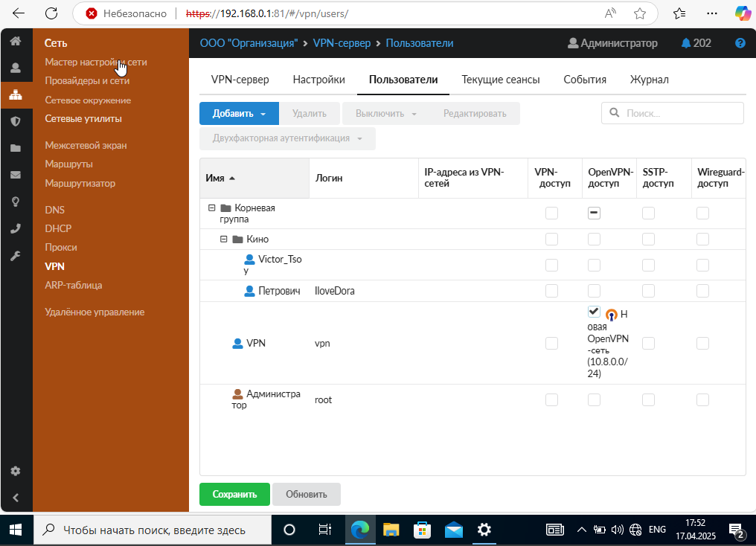Uncheck OpenVPN-доступ for user VPN
The width and height of the screenshot is (756, 546).
[x=594, y=312]
